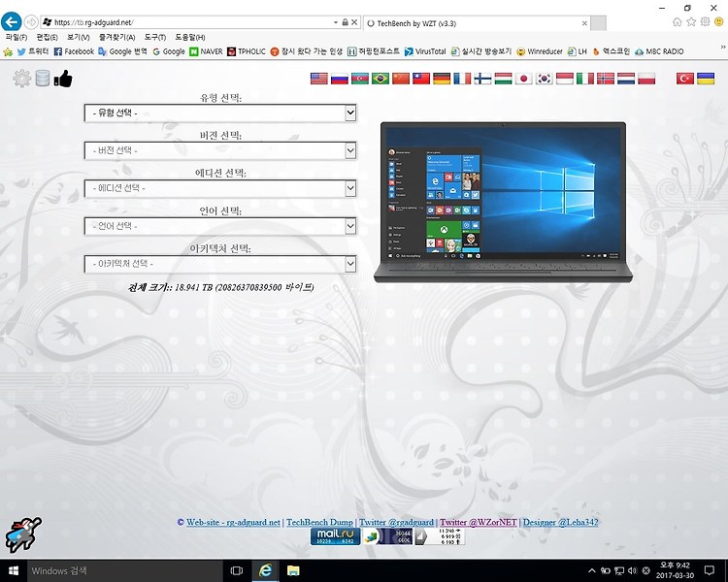Click the Web-site - rg-adguard.net link

pos(233,522)
